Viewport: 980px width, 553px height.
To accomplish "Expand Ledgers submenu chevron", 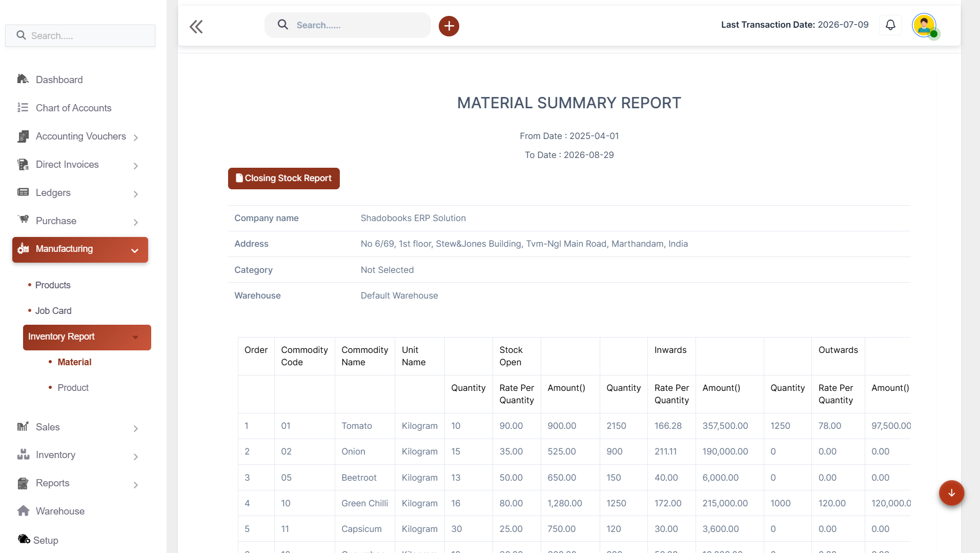I will 136,194.
